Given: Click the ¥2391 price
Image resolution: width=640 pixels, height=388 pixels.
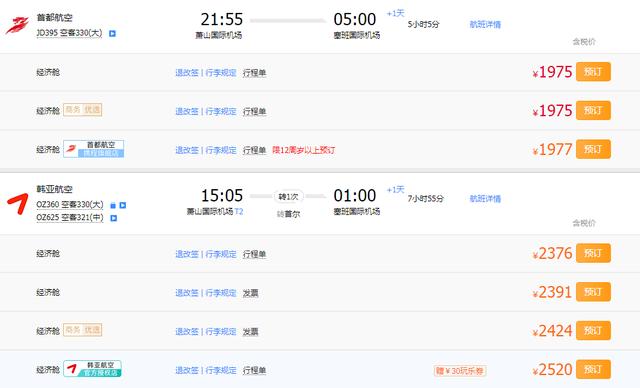Looking at the screenshot, I should click(x=552, y=293).
